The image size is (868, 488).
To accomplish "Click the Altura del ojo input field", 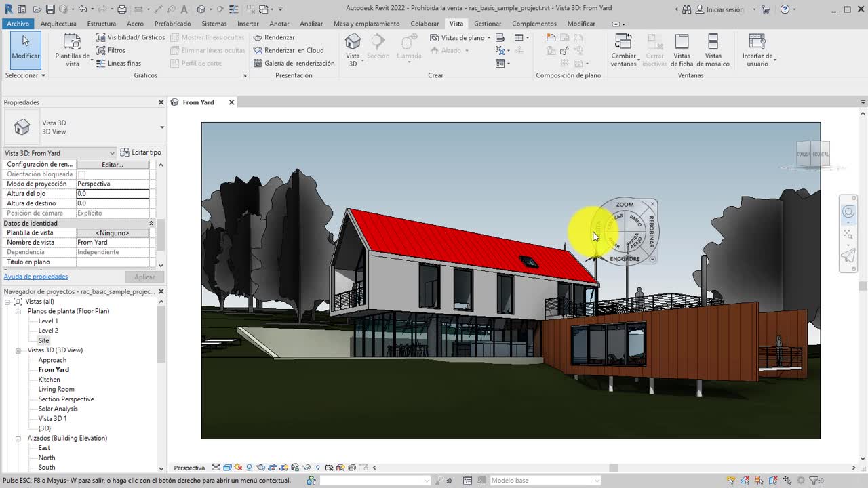I will point(113,194).
